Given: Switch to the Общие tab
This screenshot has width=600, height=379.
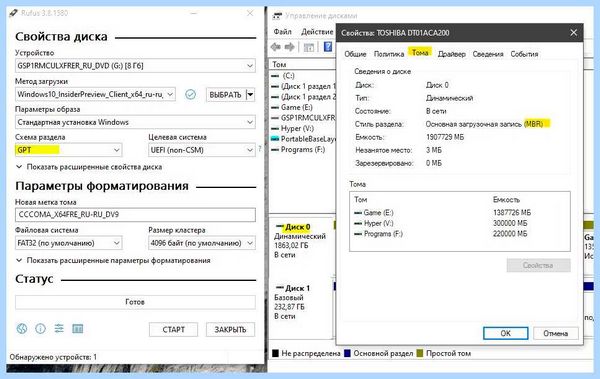Looking at the screenshot, I should [355, 54].
